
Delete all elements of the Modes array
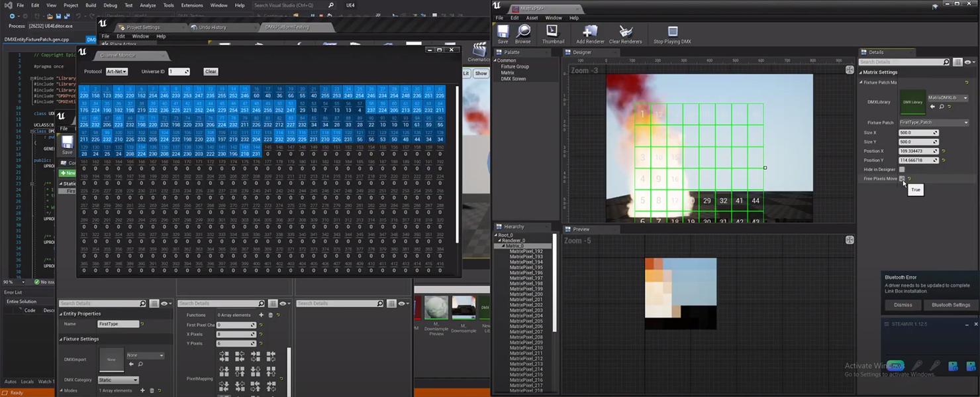click(x=151, y=390)
